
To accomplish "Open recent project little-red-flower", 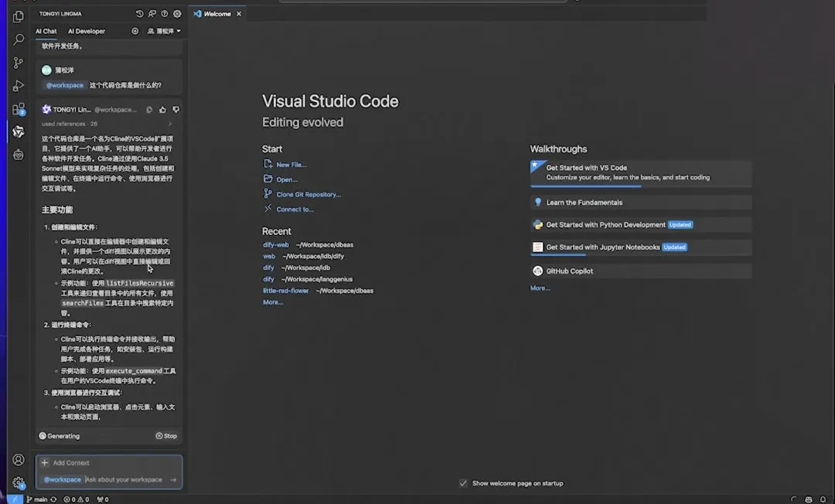I will tap(285, 291).
